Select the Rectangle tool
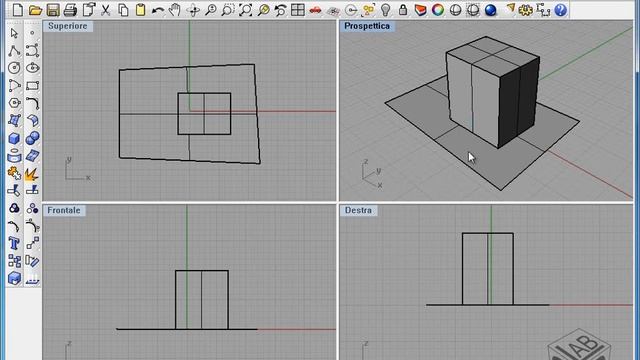The width and height of the screenshot is (640, 360). (x=32, y=85)
